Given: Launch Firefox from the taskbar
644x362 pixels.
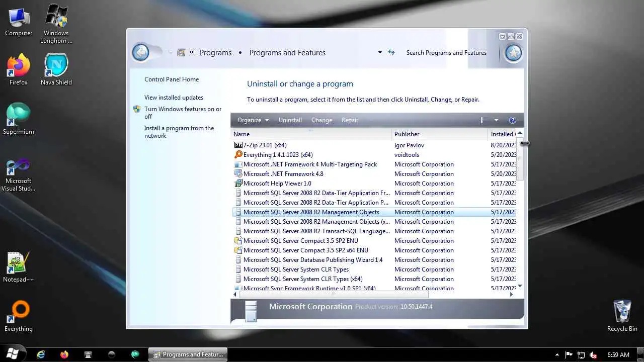Looking at the screenshot, I should 64,354.
